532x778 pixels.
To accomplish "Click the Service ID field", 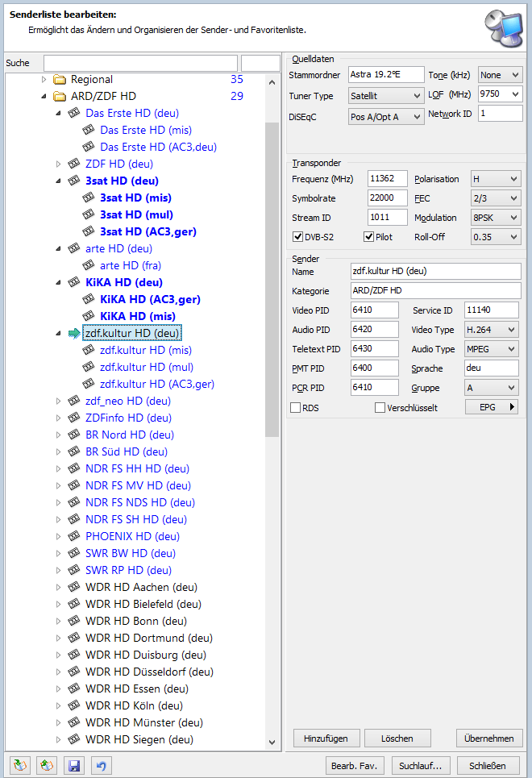I will point(492,310).
